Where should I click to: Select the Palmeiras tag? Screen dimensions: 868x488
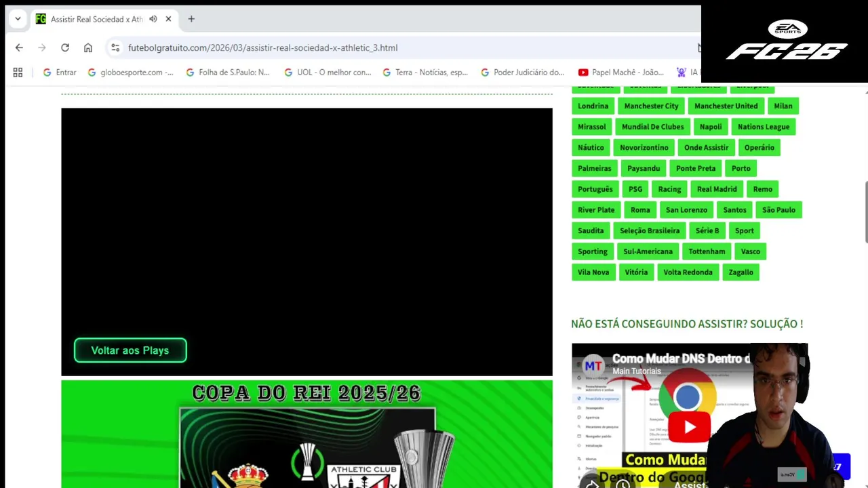pyautogui.click(x=594, y=168)
